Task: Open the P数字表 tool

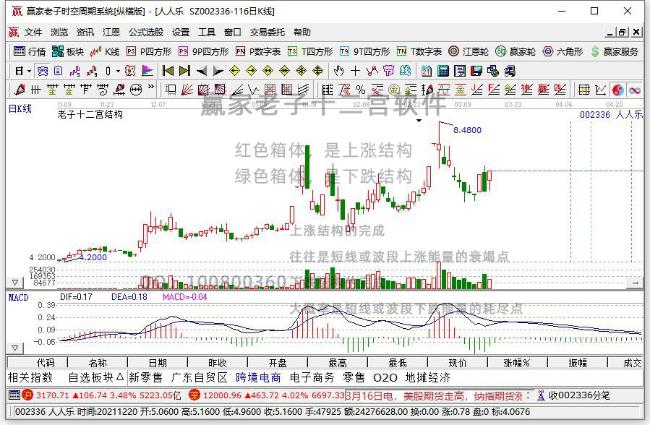Action: pyautogui.click(x=258, y=51)
